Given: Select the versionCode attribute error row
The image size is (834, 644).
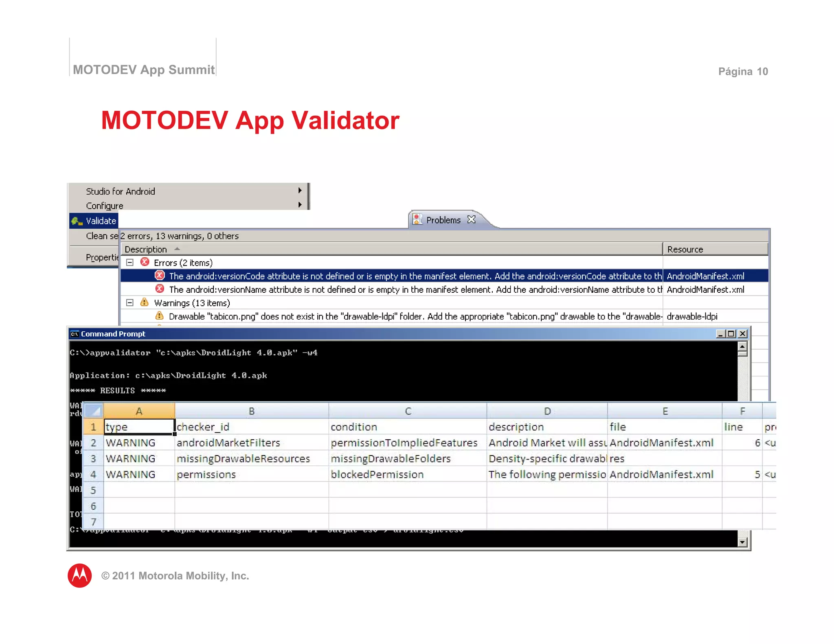Looking at the screenshot, I should click(444, 276).
